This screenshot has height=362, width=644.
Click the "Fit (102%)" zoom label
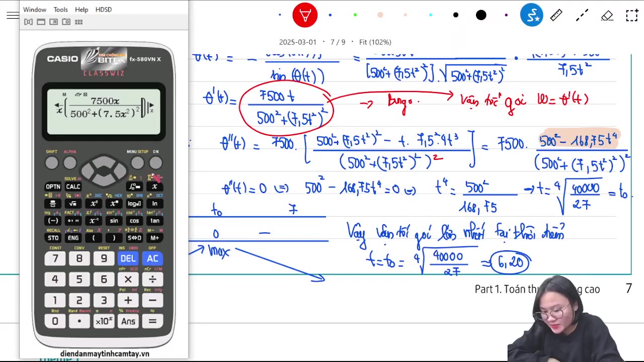click(375, 42)
